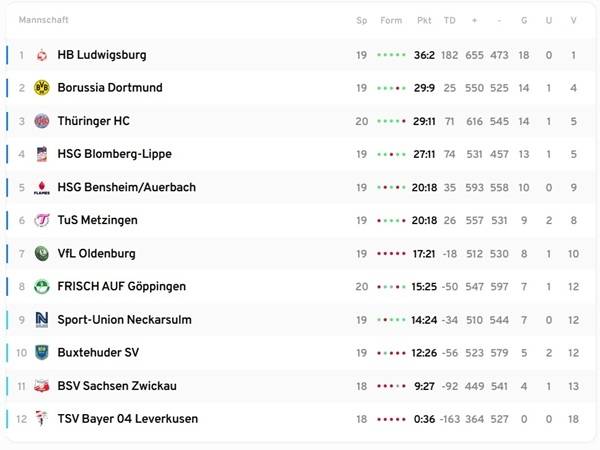Click the Borussia Dortmund team name
Image resolution: width=600 pixels, height=450 pixels.
coord(110,88)
